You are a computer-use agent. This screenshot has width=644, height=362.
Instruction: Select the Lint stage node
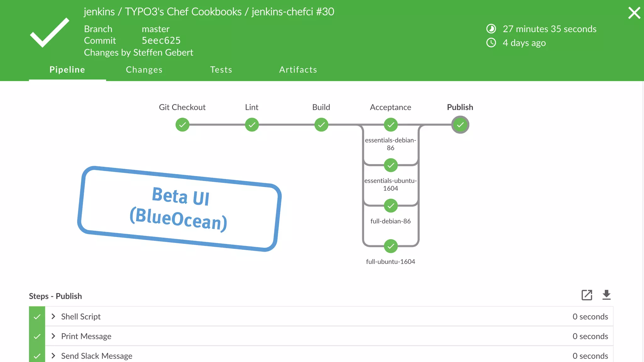pos(252,125)
